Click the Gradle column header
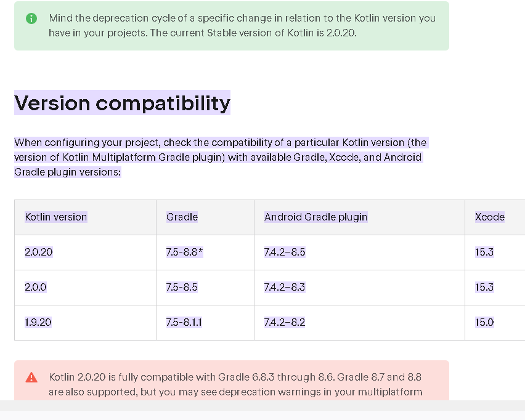This screenshot has width=525, height=420. (x=182, y=217)
